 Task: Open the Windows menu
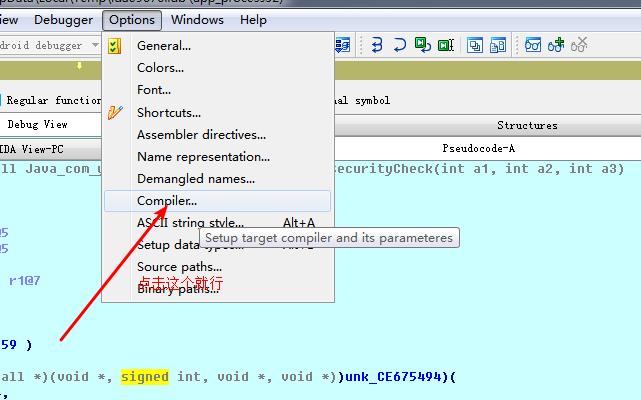click(197, 20)
